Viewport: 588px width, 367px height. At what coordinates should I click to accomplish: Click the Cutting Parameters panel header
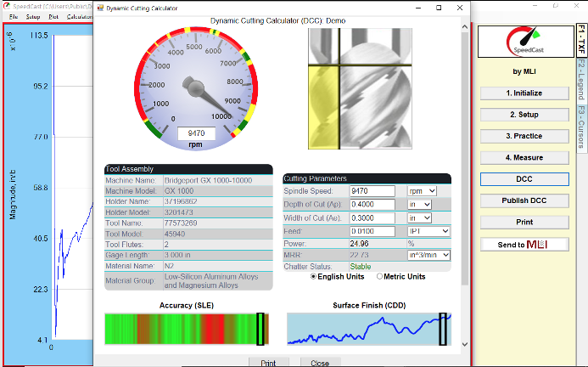(367, 178)
